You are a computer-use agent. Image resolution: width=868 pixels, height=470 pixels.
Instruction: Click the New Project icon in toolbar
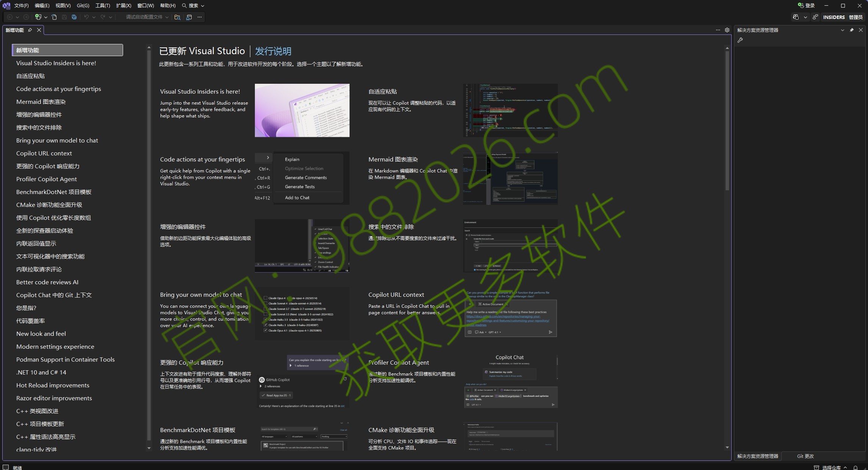[38, 17]
